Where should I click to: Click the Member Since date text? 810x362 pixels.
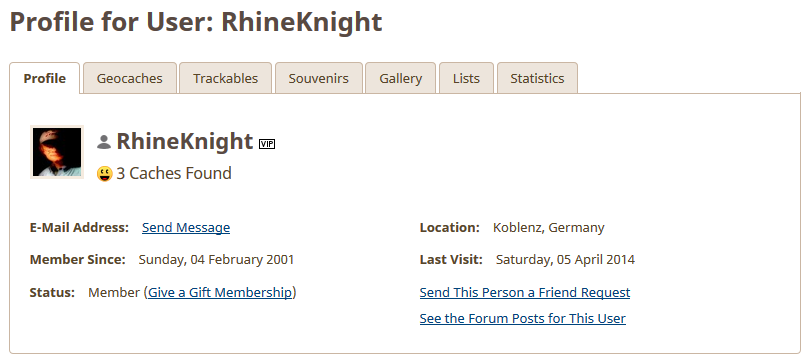coord(216,260)
